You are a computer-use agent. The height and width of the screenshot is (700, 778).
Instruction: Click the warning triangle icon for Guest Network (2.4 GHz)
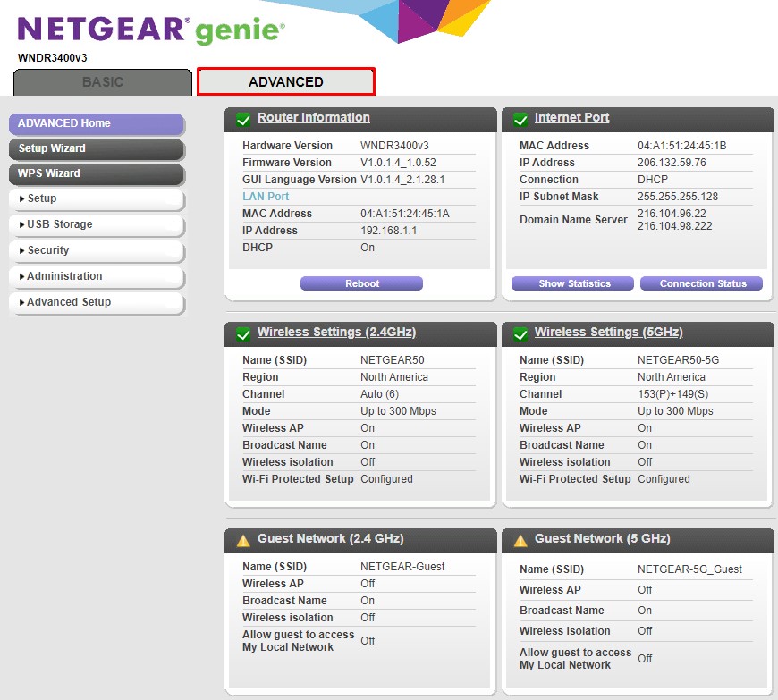coord(243,540)
